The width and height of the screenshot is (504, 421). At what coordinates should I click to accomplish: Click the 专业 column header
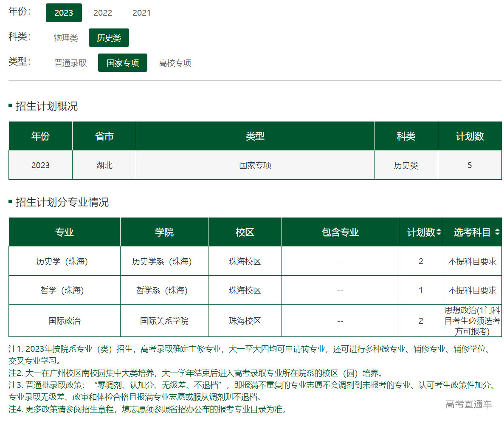tap(64, 232)
